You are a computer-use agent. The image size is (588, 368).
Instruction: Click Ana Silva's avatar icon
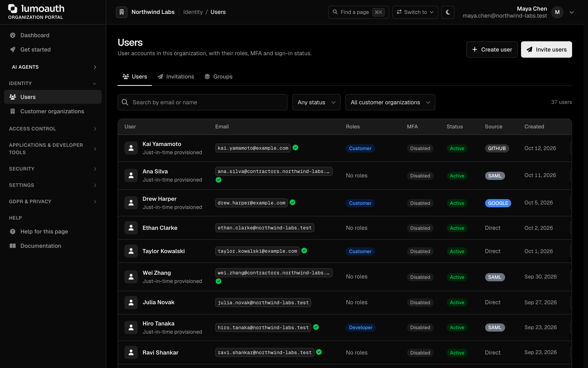click(x=131, y=175)
